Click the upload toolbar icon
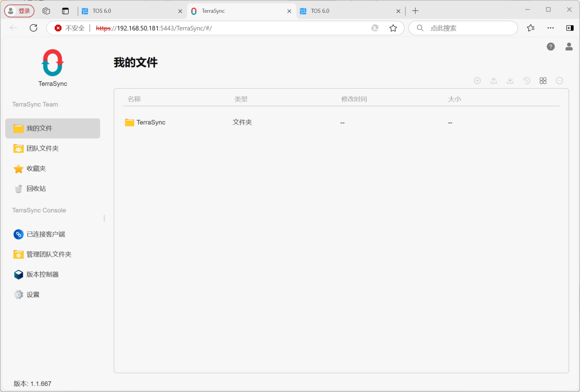 [x=493, y=81]
